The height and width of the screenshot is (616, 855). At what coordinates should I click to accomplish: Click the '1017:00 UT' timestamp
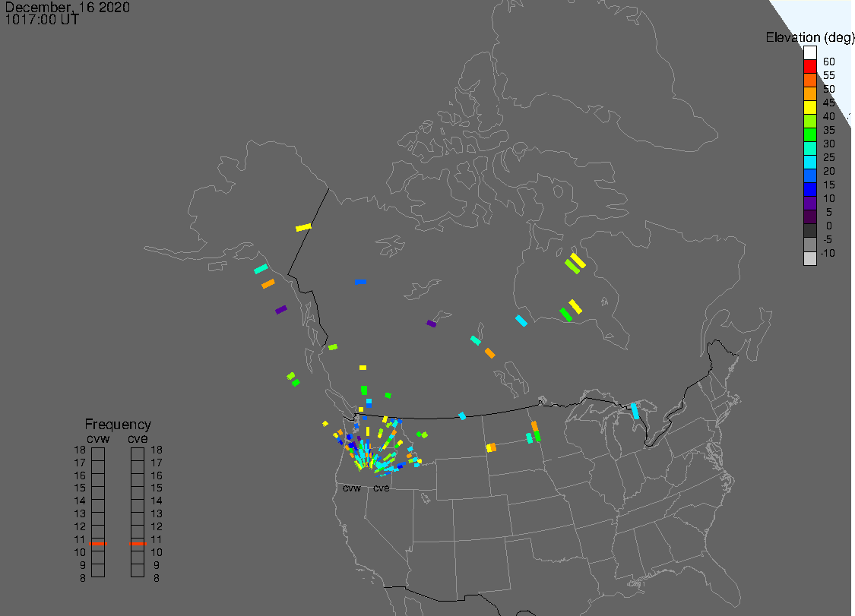[x=42, y=20]
